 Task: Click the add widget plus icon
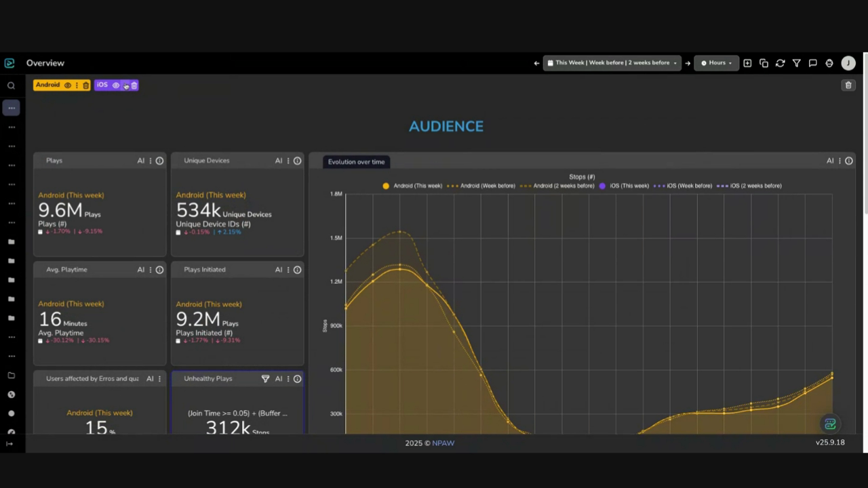(x=747, y=63)
